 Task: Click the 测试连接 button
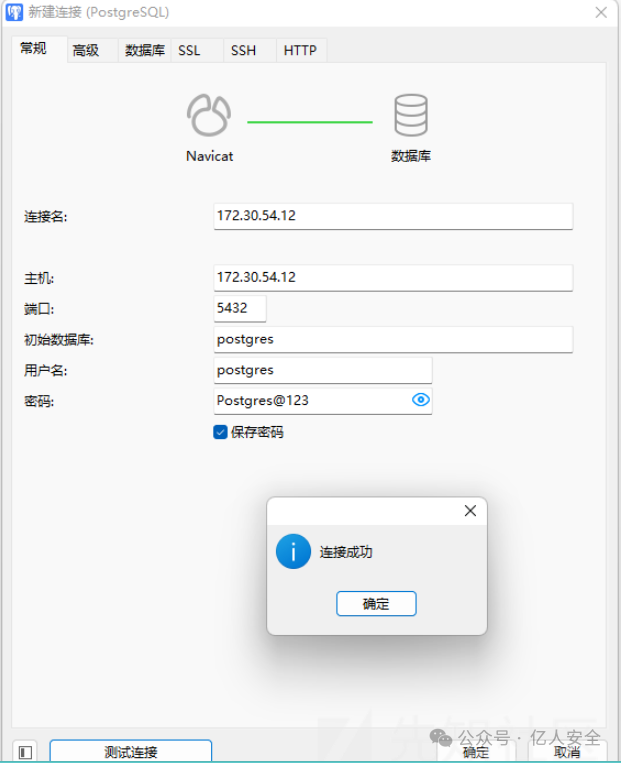131,751
